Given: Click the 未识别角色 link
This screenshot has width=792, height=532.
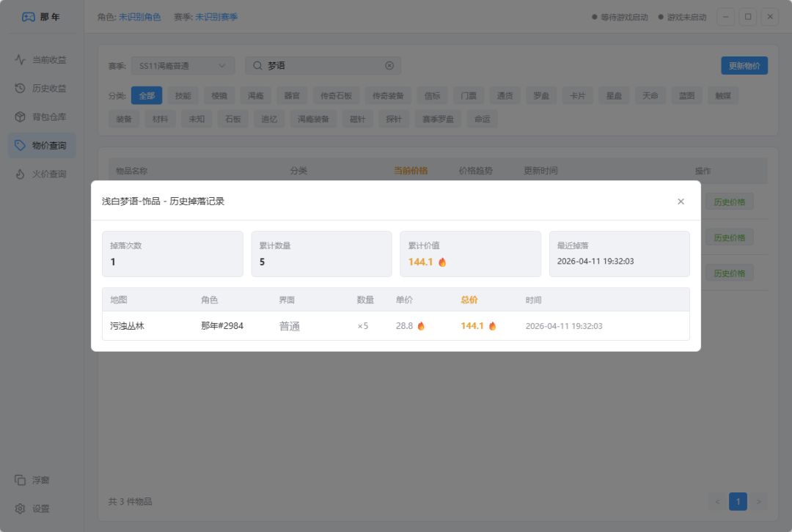Looking at the screenshot, I should 139,17.
